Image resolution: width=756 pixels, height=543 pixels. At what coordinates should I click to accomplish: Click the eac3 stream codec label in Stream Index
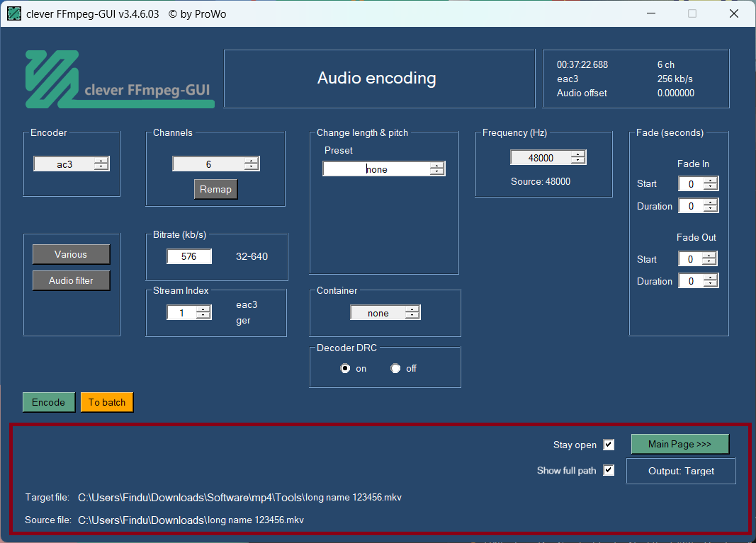coord(247,304)
